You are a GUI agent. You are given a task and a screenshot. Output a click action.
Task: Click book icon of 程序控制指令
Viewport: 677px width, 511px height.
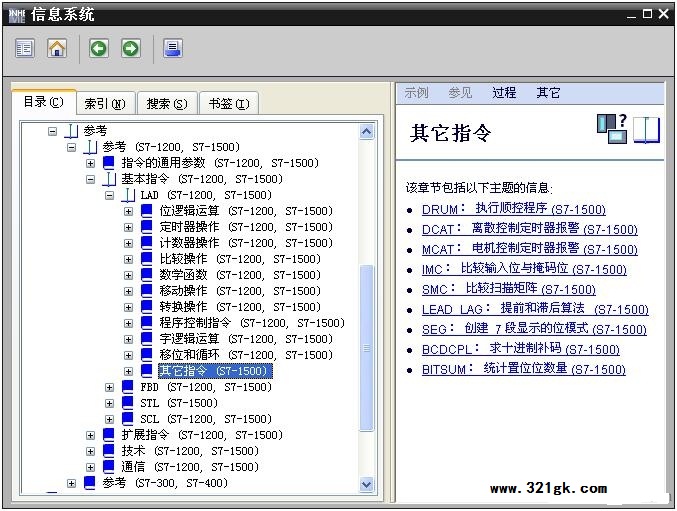[147, 322]
